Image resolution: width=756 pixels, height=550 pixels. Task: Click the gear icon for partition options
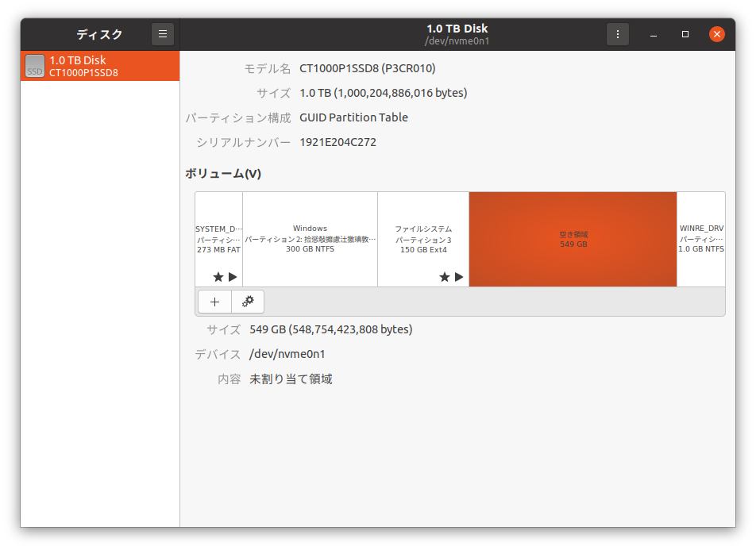click(x=247, y=302)
